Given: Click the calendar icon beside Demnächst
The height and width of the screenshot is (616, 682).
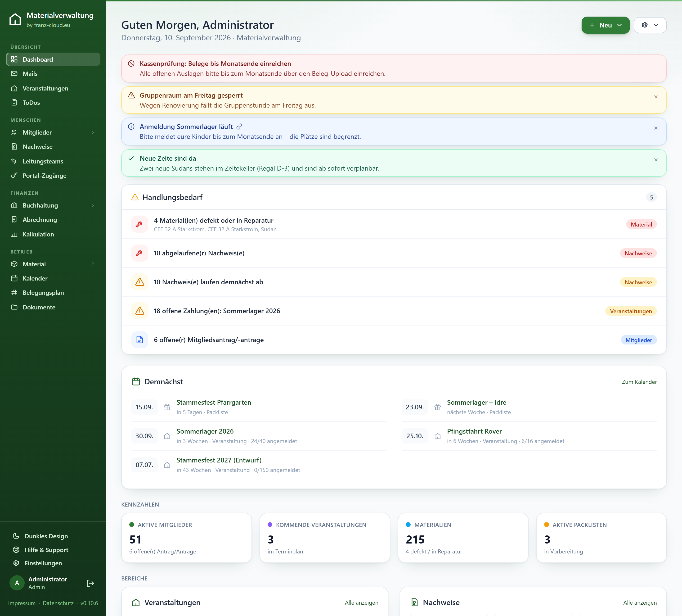Looking at the screenshot, I should point(136,382).
